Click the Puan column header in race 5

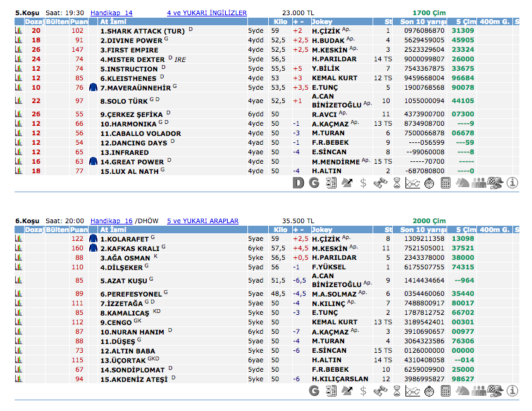point(78,21)
